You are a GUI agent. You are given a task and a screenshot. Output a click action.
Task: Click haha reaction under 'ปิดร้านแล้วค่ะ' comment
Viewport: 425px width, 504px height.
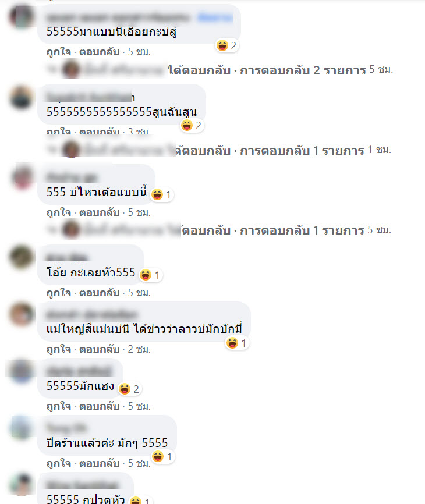click(x=163, y=456)
